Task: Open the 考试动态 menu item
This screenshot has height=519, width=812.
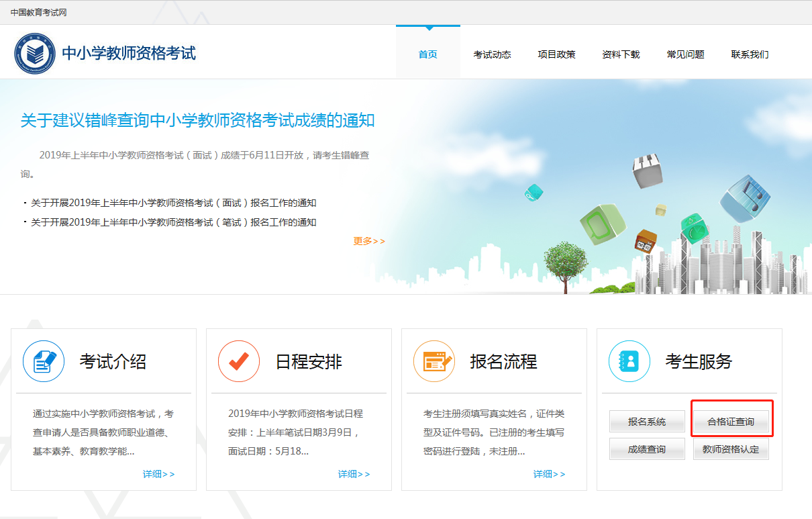Action: [493, 54]
